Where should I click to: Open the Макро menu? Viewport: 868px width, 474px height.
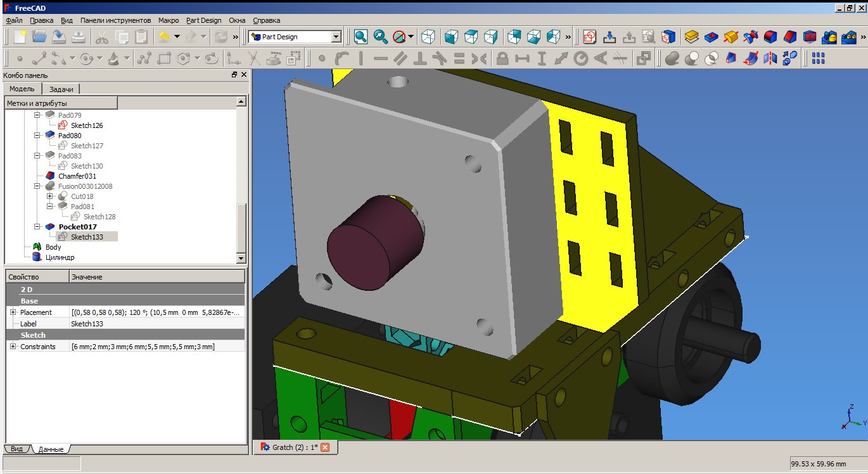point(169,20)
